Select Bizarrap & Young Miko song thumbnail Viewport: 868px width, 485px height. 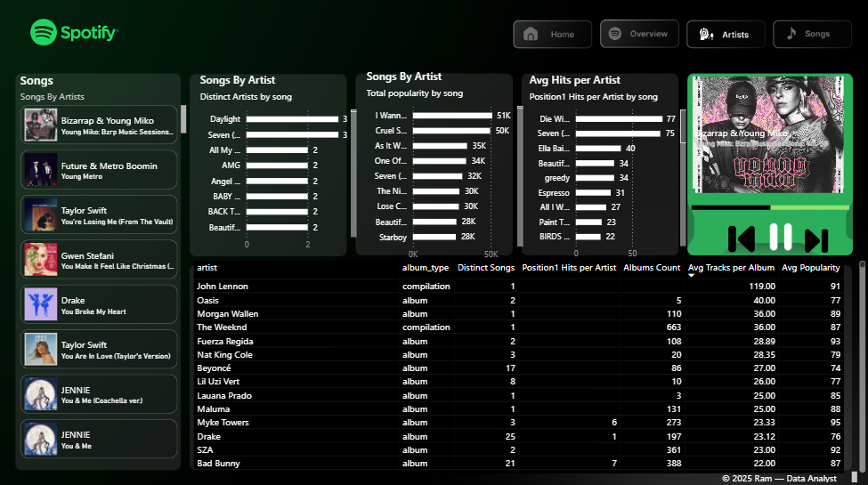(40, 125)
